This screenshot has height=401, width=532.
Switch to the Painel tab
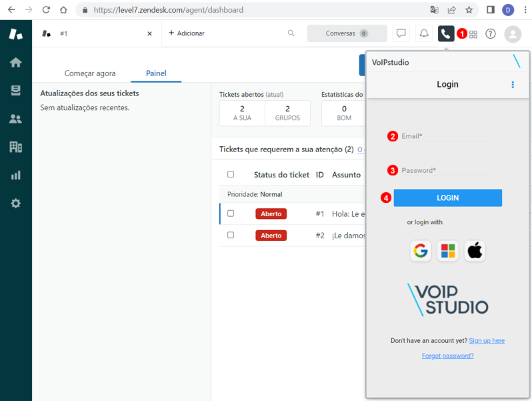tap(156, 73)
